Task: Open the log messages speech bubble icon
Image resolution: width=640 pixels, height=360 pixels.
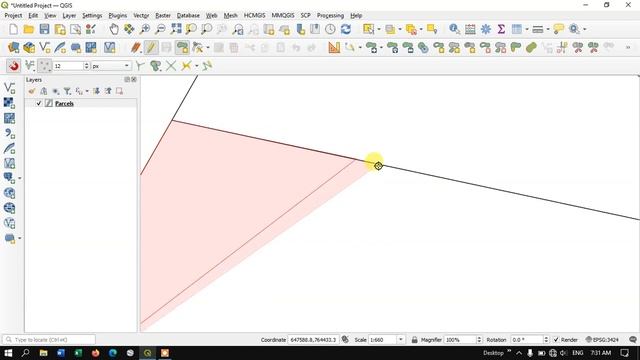Action: coord(633,340)
